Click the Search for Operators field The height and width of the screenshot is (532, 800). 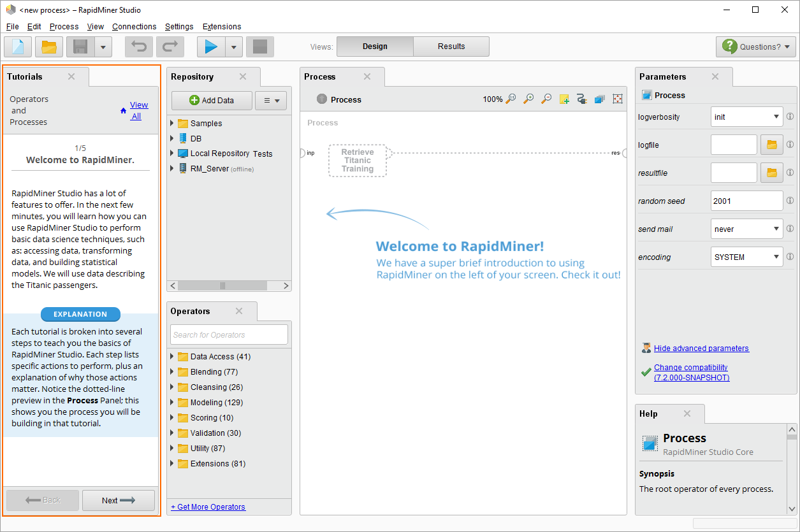[x=229, y=334]
